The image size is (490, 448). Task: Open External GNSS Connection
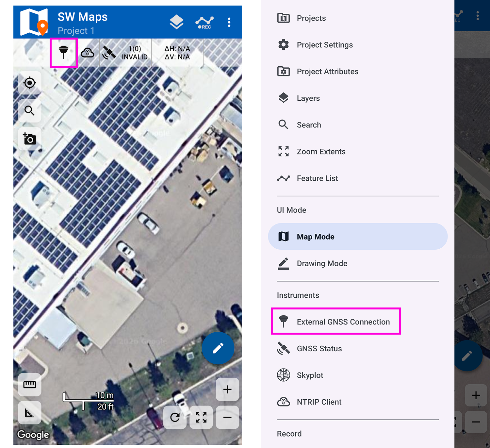click(x=358, y=322)
